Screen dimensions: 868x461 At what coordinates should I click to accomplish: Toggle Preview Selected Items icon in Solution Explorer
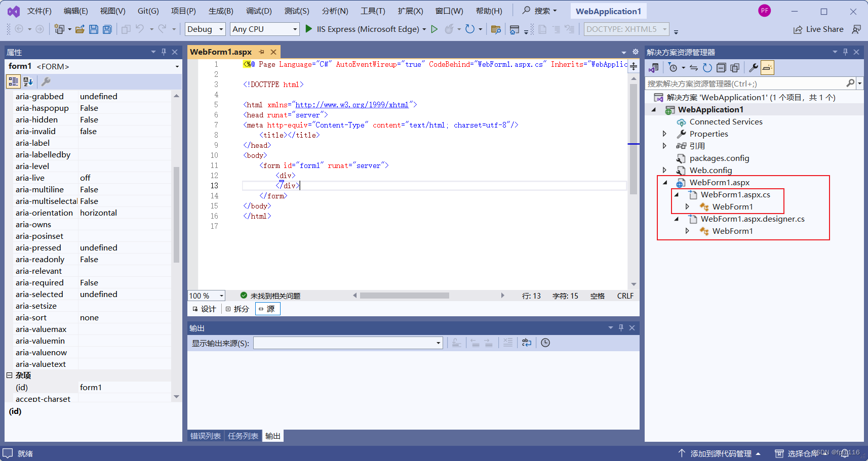768,68
